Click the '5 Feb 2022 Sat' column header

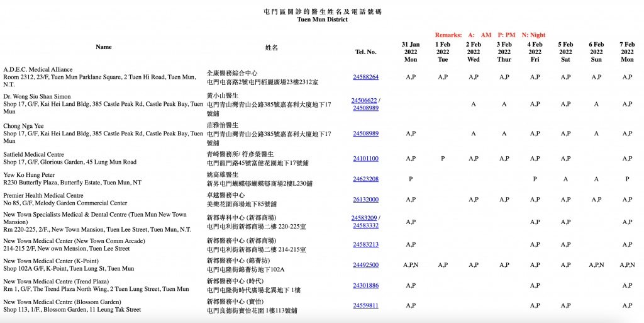pos(565,52)
